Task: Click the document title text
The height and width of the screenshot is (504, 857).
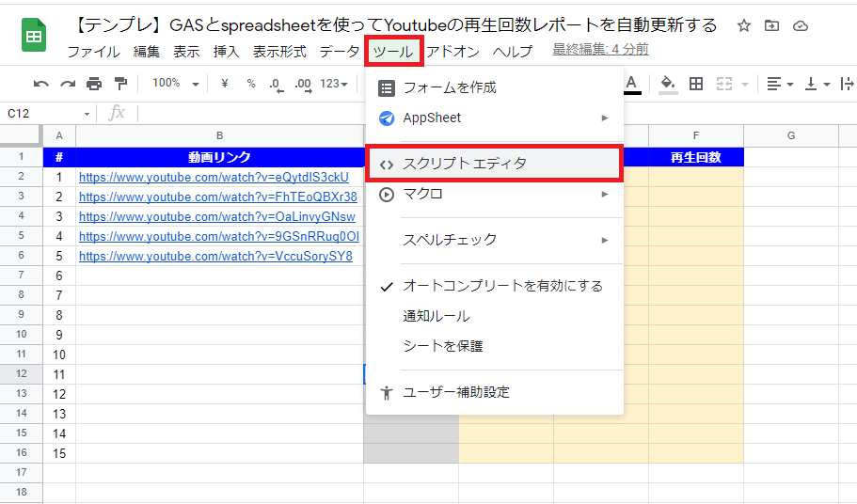Action: pyautogui.click(x=394, y=25)
